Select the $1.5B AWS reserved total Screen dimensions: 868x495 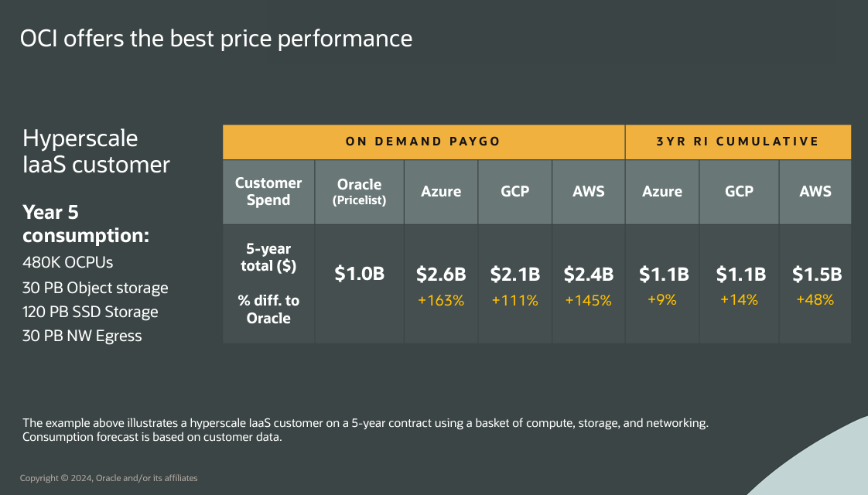coord(817,274)
